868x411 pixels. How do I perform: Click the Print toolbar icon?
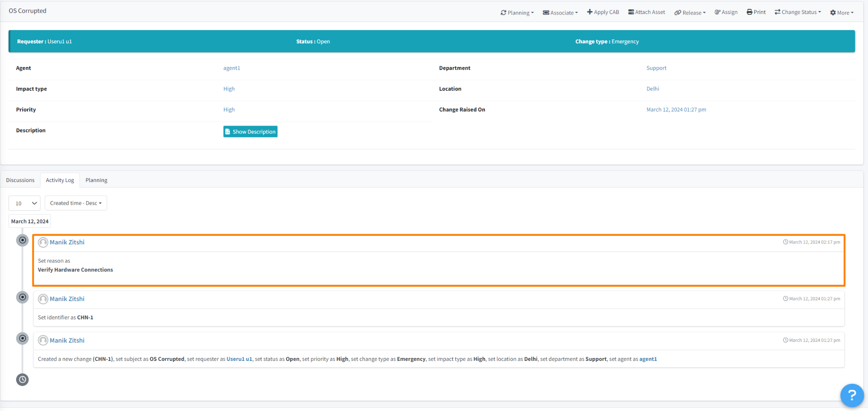coord(749,12)
